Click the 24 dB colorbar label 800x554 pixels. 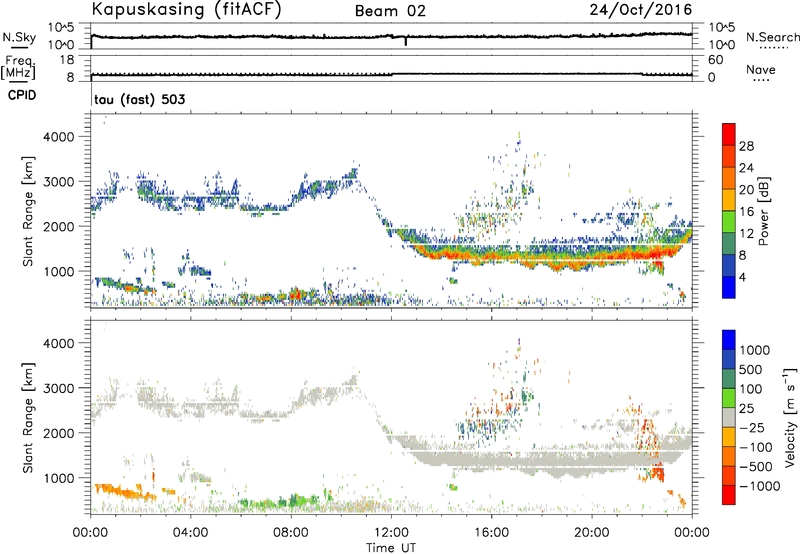point(746,168)
